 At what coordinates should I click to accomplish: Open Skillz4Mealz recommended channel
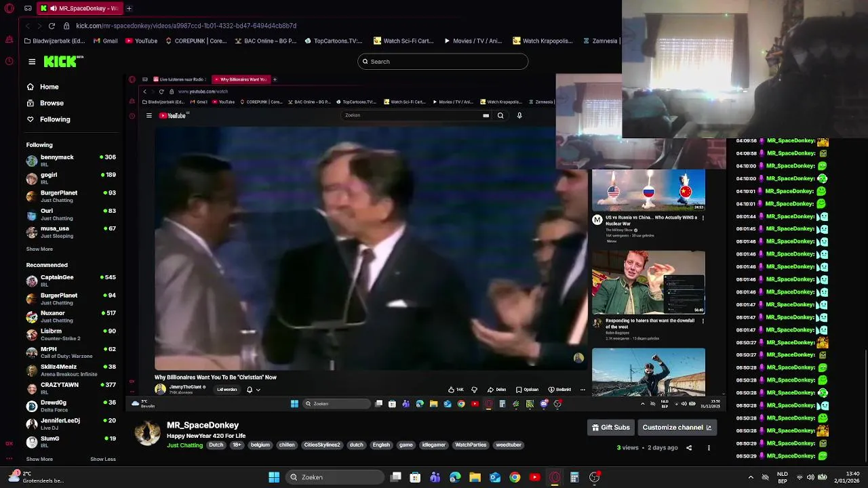[71, 370]
